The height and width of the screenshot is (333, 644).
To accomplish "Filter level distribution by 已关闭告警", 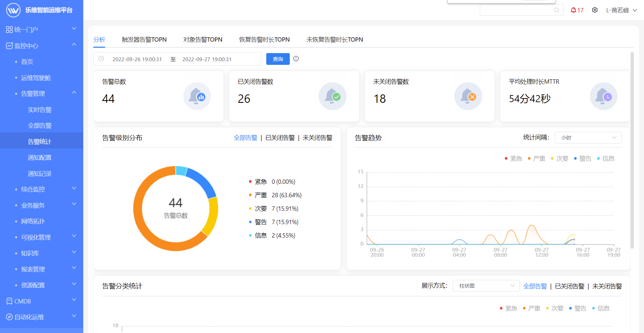I will point(280,138).
